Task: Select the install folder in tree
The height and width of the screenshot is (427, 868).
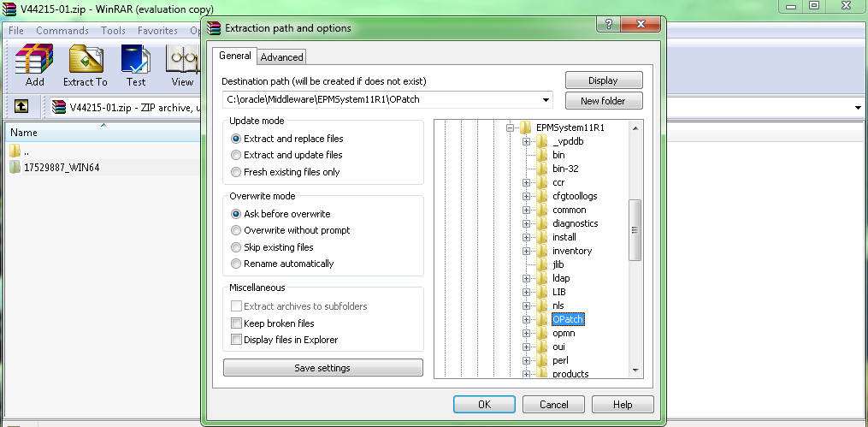Action: (564, 237)
